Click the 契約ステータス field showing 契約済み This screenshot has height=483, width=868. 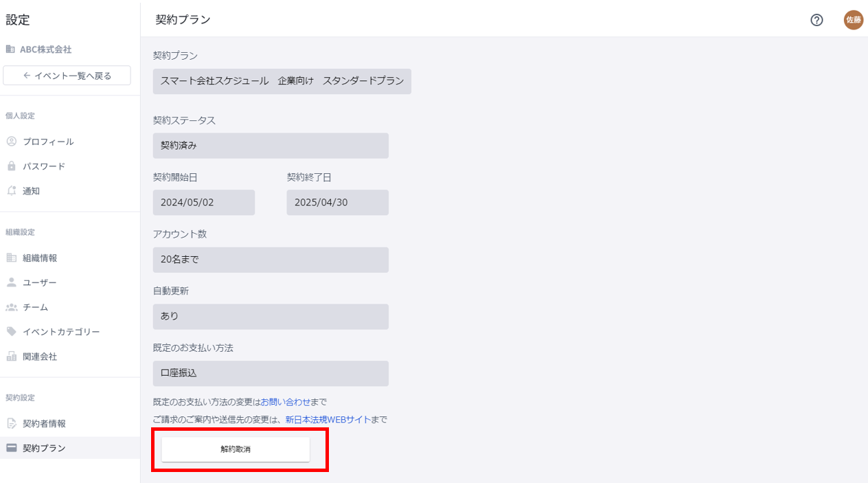pyautogui.click(x=271, y=146)
